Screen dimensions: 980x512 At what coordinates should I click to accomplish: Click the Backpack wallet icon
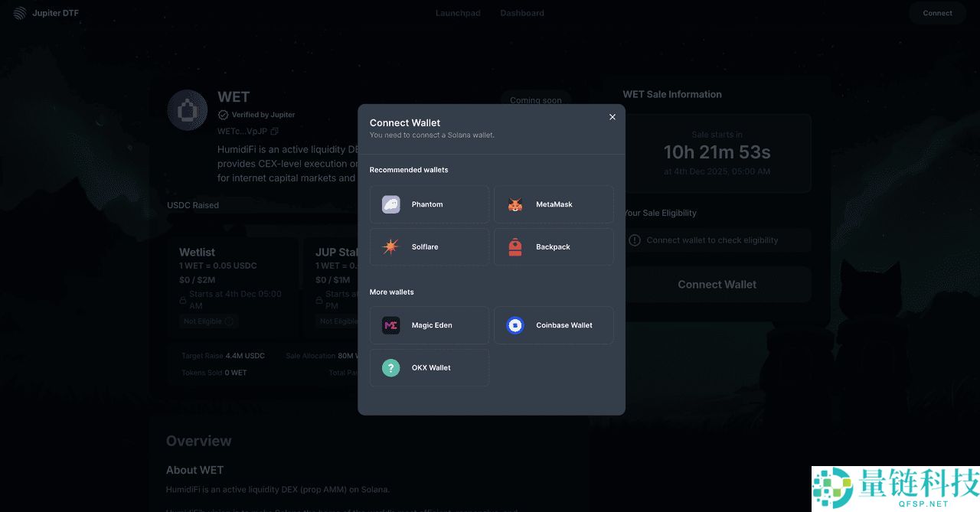click(x=515, y=247)
